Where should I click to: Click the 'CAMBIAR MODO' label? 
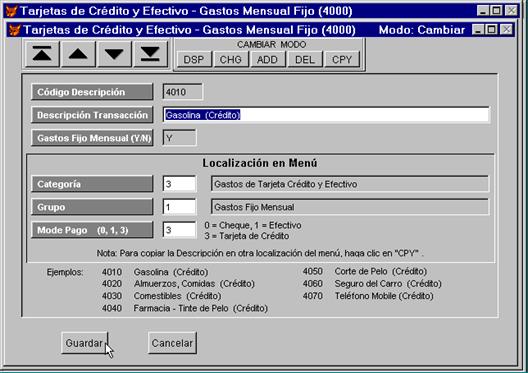[x=271, y=44]
